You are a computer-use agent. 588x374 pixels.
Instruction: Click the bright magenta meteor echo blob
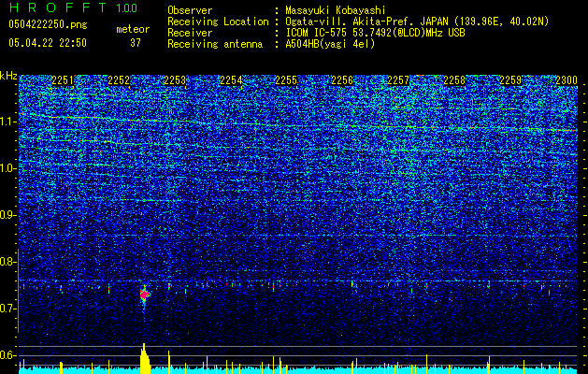coord(144,295)
